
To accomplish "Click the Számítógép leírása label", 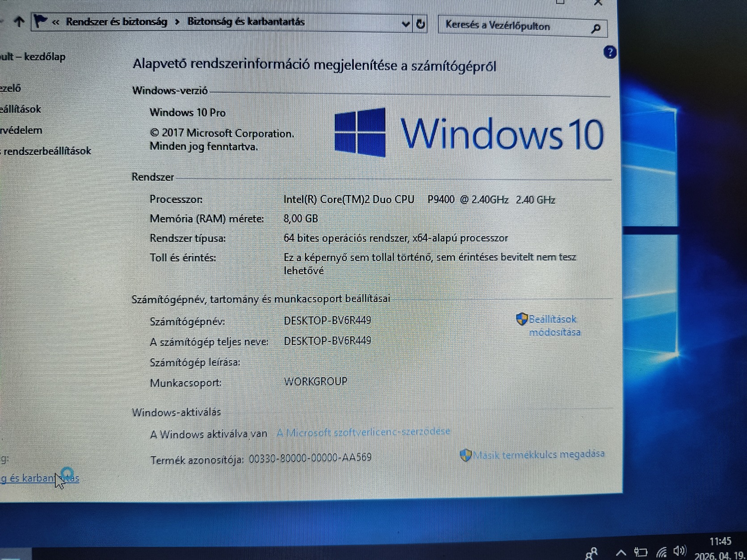I will click(x=195, y=362).
